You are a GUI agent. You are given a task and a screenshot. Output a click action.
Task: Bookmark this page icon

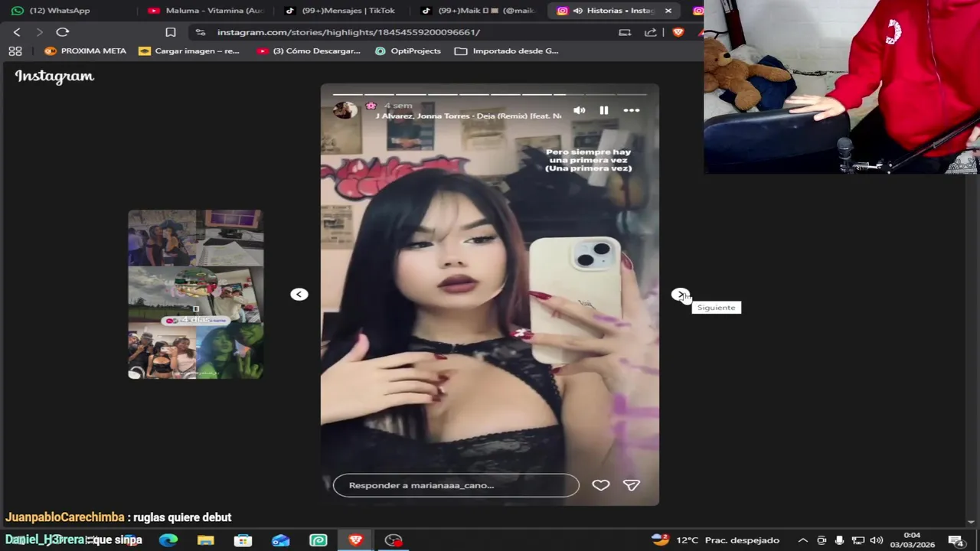coord(171,32)
